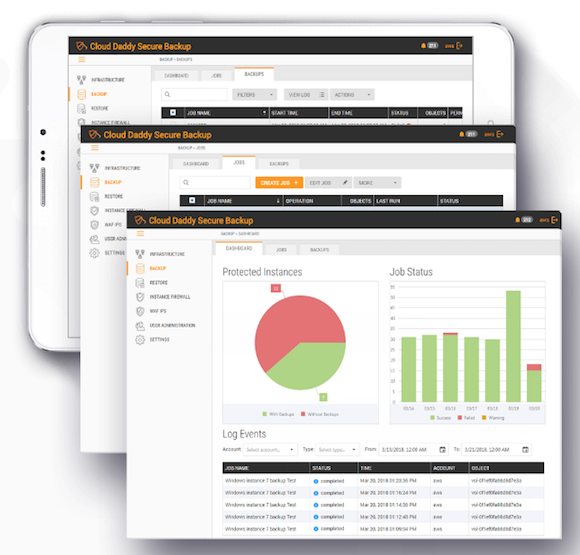Click hamburger menu icon in back Backups window
This screenshot has height=555, width=580.
click(x=82, y=59)
